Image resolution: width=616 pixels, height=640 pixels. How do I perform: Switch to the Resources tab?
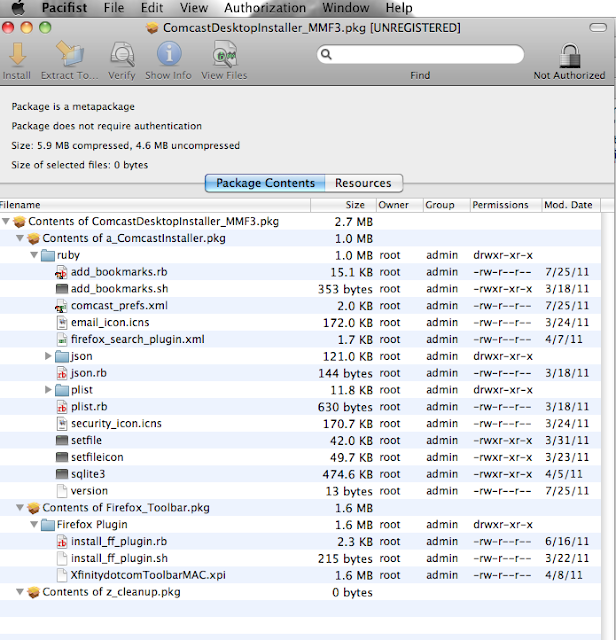coord(363,183)
